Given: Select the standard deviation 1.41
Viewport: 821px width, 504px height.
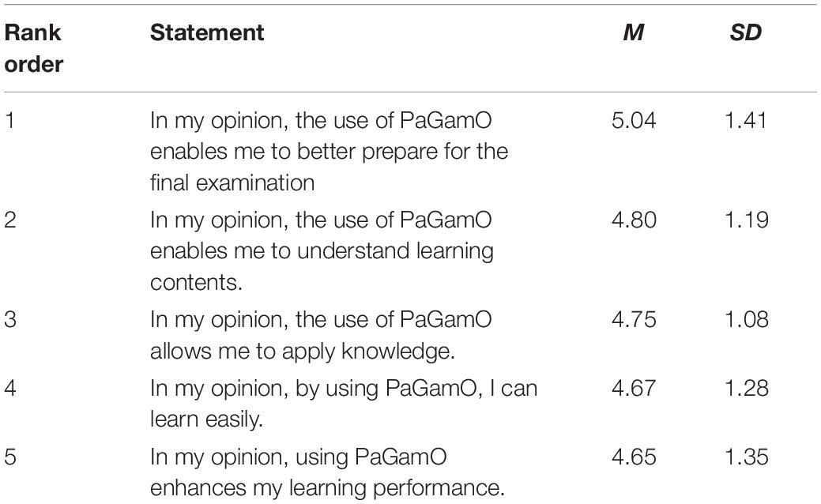Looking at the screenshot, I should (x=746, y=120).
